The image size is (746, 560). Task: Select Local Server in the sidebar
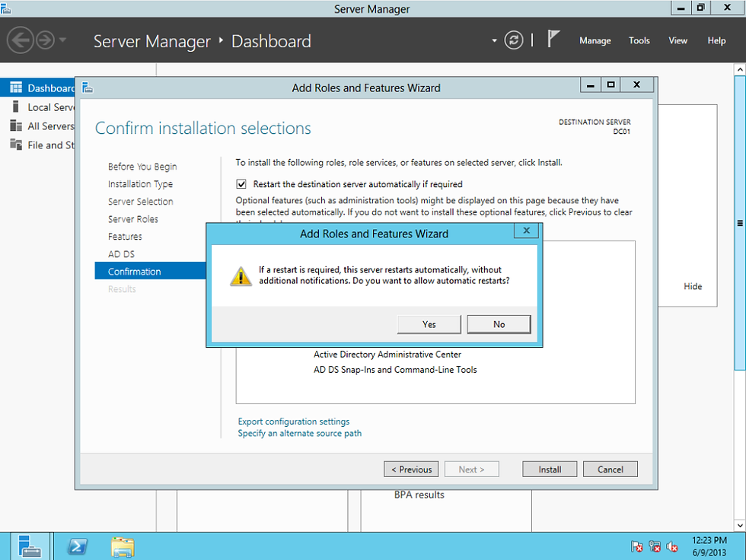click(x=38, y=107)
